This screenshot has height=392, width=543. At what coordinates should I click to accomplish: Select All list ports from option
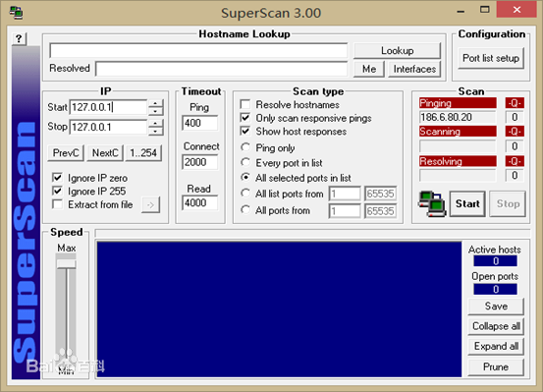(x=245, y=194)
